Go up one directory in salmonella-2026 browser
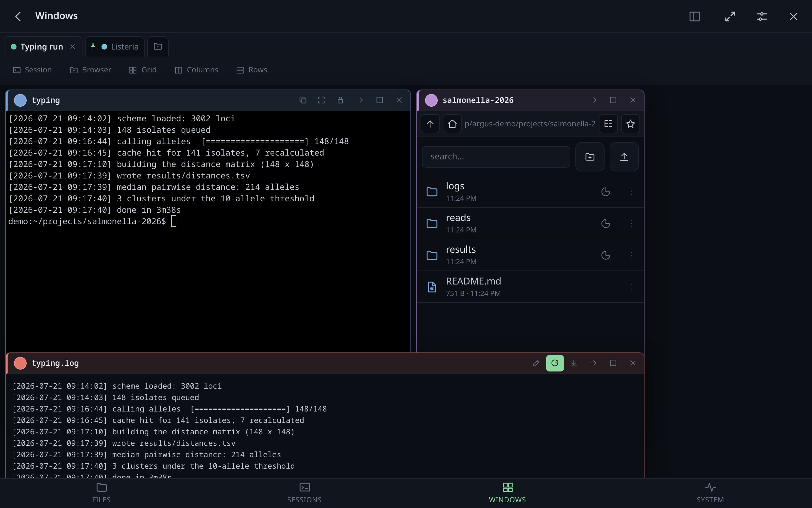Viewport: 812px width, 508px height. 430,124
